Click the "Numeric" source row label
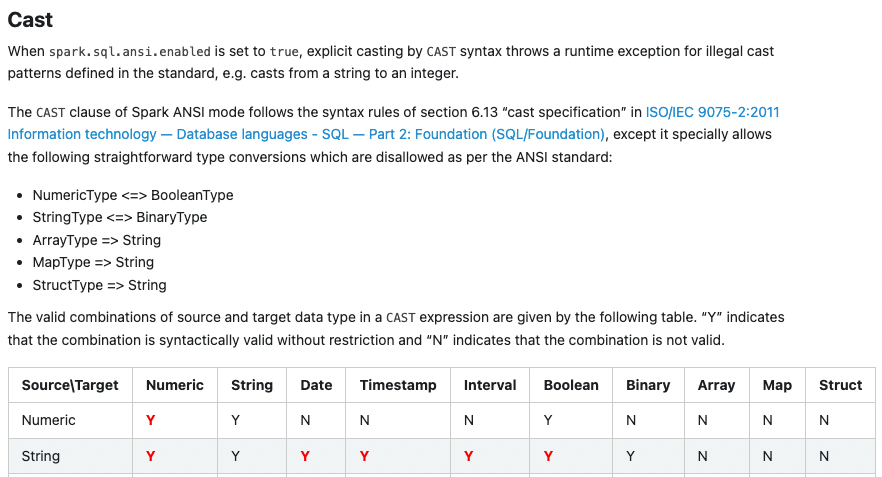The height and width of the screenshot is (477, 882). [x=48, y=420]
